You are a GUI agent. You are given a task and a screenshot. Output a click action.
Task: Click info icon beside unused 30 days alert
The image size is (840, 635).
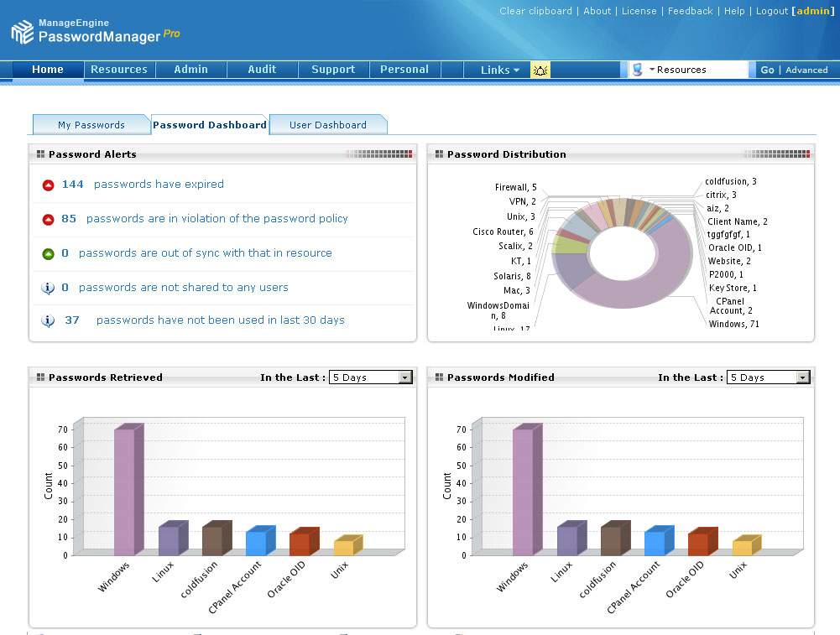pyautogui.click(x=48, y=321)
